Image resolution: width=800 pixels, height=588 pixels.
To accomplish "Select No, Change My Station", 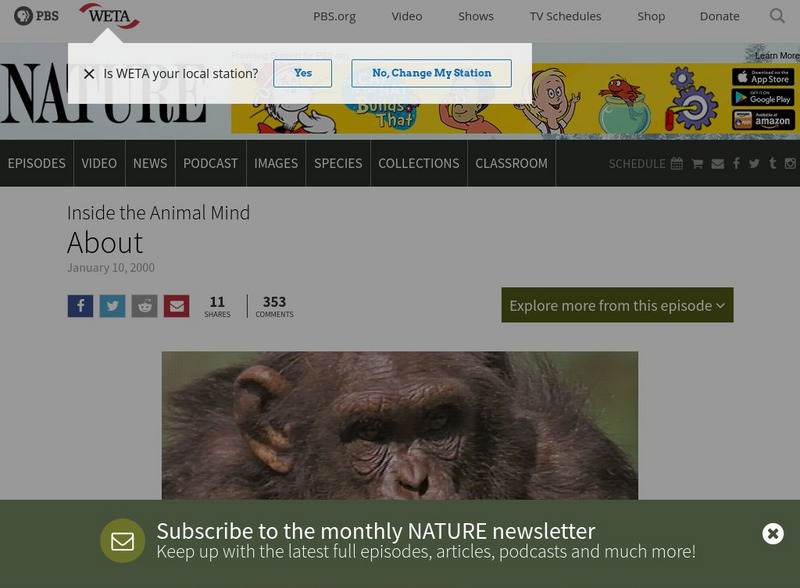I will (x=432, y=73).
